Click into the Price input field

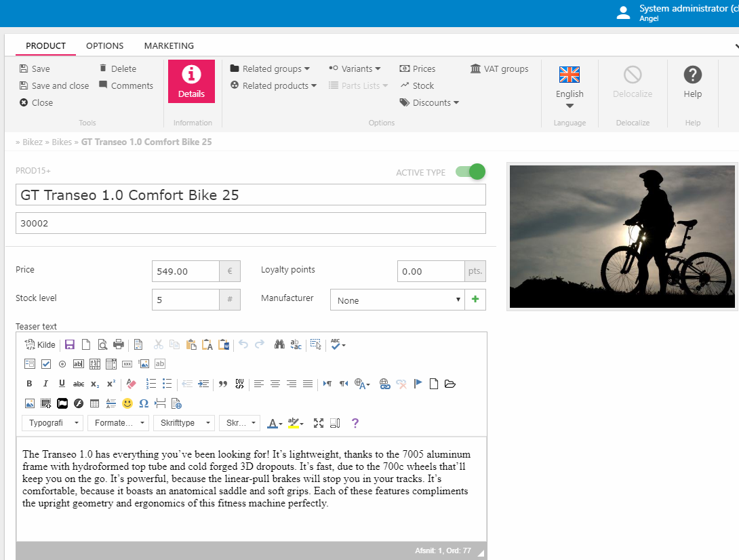(186, 271)
